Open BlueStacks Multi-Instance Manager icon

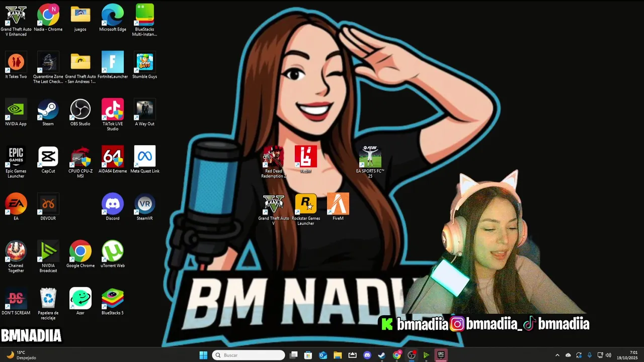[x=145, y=20]
